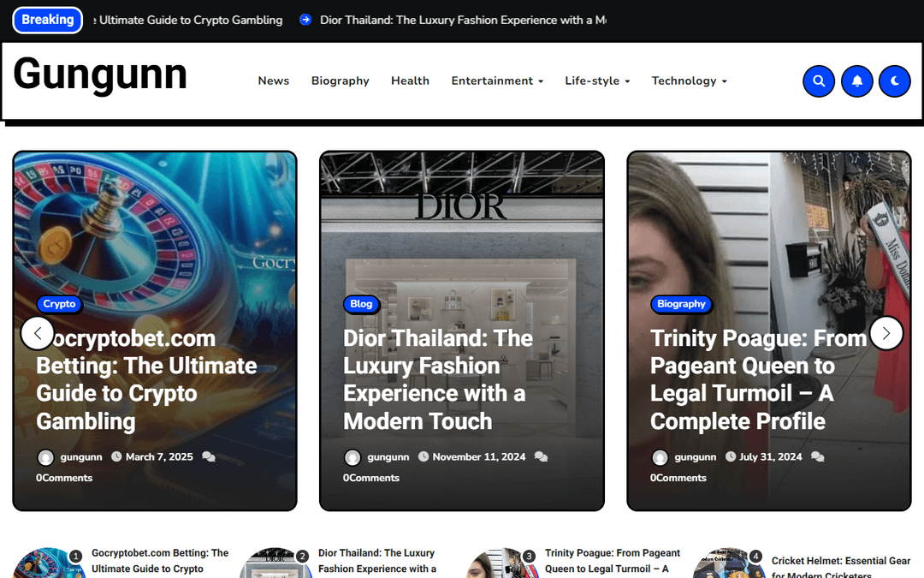Expand the Entertainment dropdown menu
Image resolution: width=924 pixels, height=578 pixels.
pos(497,80)
